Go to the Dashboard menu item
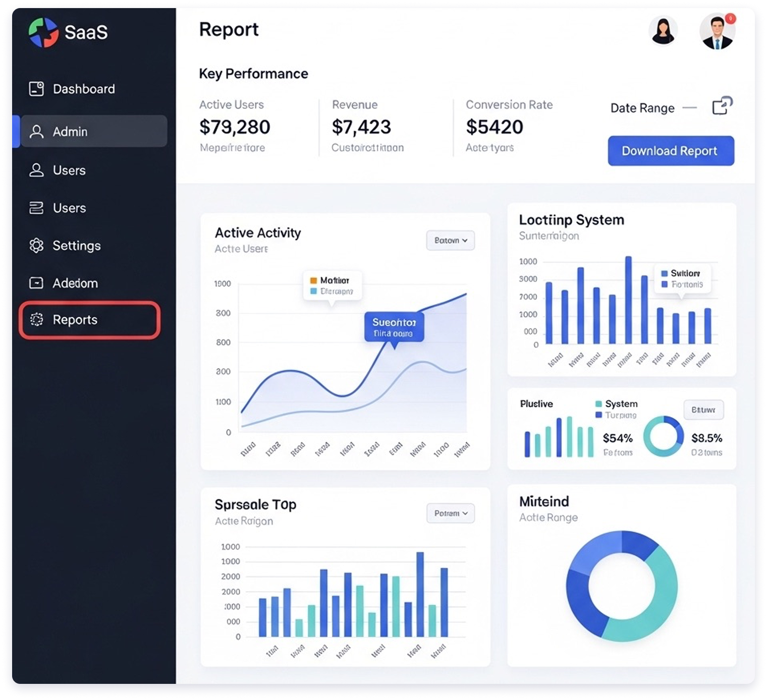The image size is (767, 700). pos(84,89)
